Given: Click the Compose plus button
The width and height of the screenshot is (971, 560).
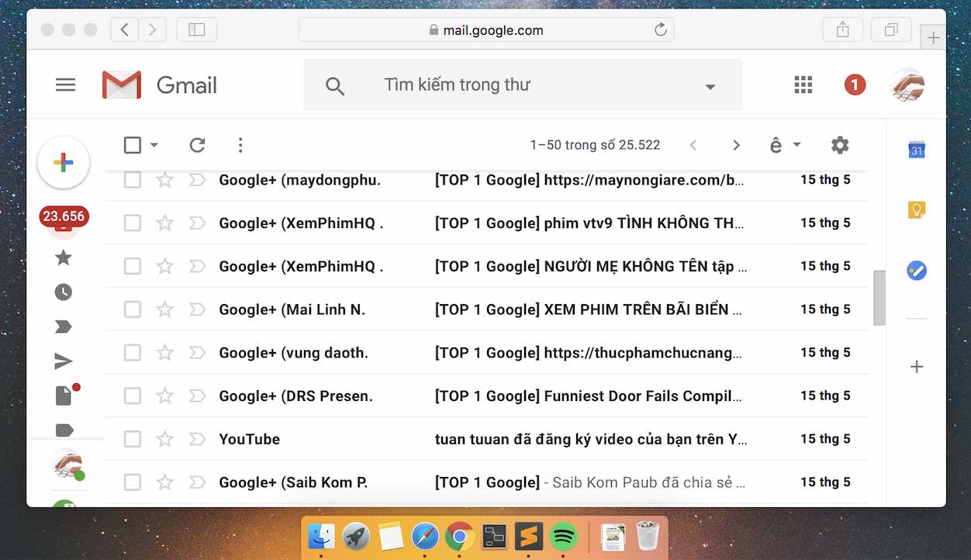Looking at the screenshot, I should pyautogui.click(x=64, y=162).
